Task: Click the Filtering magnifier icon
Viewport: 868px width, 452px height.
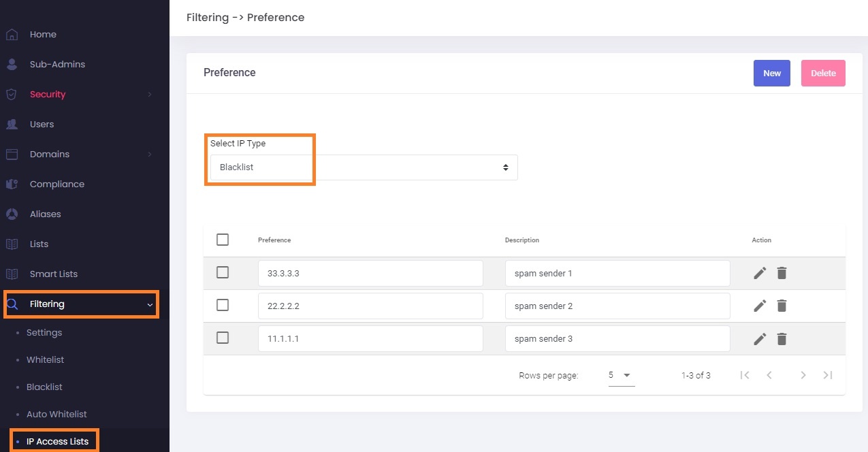Action: 12,304
